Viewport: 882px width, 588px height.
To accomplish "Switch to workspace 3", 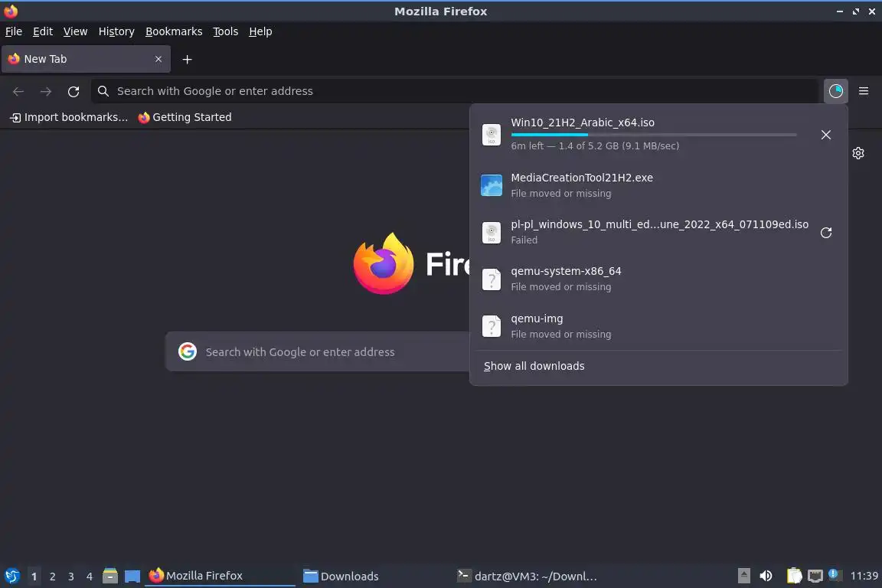I will coord(71,577).
